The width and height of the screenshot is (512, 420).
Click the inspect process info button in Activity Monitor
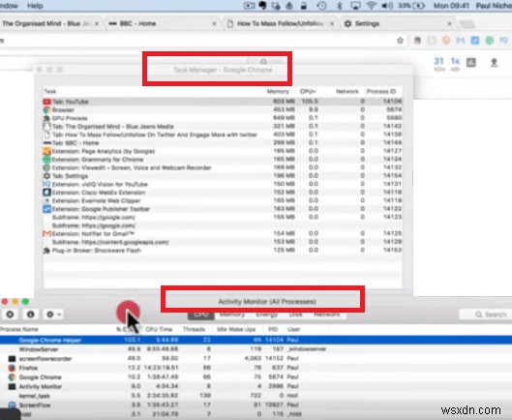click(x=30, y=315)
